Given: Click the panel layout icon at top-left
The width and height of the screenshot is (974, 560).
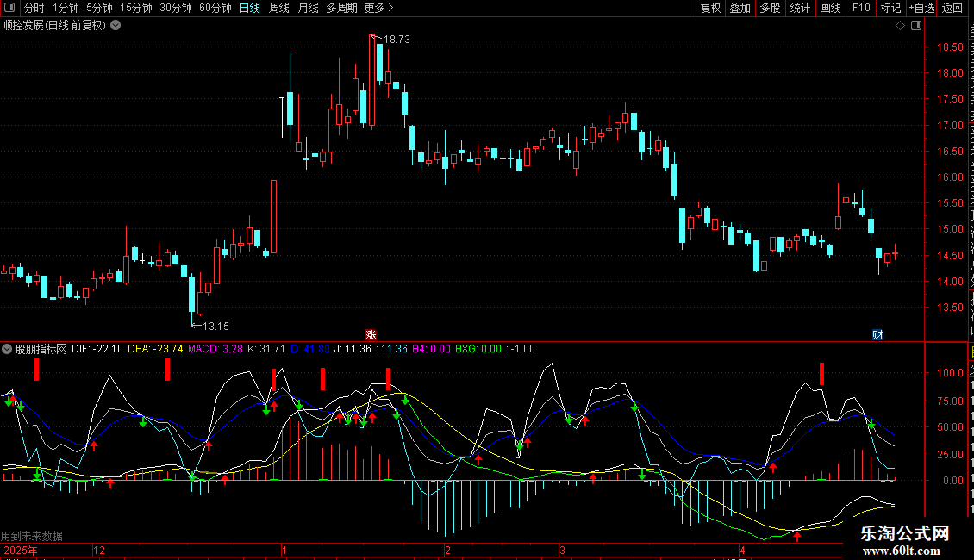Looking at the screenshot, I should [9, 8].
